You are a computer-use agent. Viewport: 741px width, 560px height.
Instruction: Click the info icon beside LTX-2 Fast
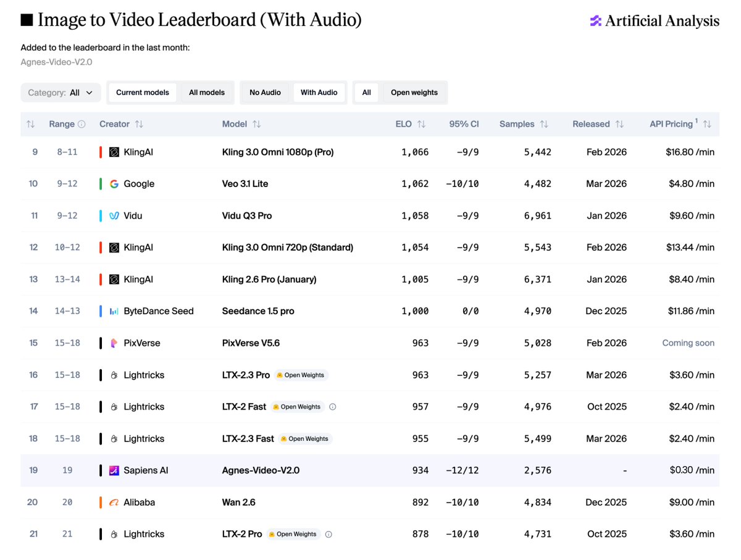(x=333, y=407)
